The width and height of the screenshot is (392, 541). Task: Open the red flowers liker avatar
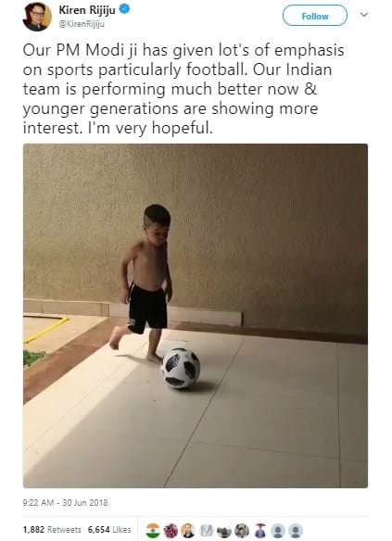coord(171,530)
